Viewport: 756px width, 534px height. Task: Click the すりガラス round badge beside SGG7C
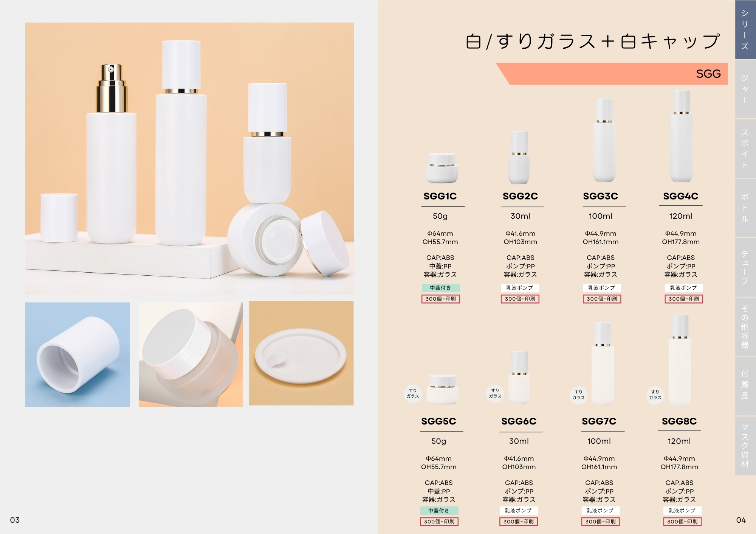coord(578,395)
